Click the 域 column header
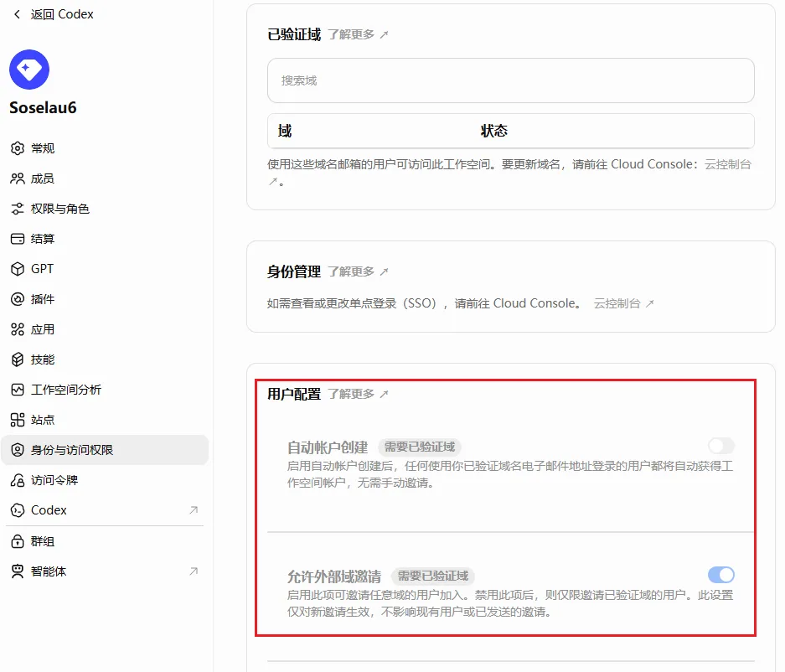The width and height of the screenshot is (785, 672). tap(285, 132)
